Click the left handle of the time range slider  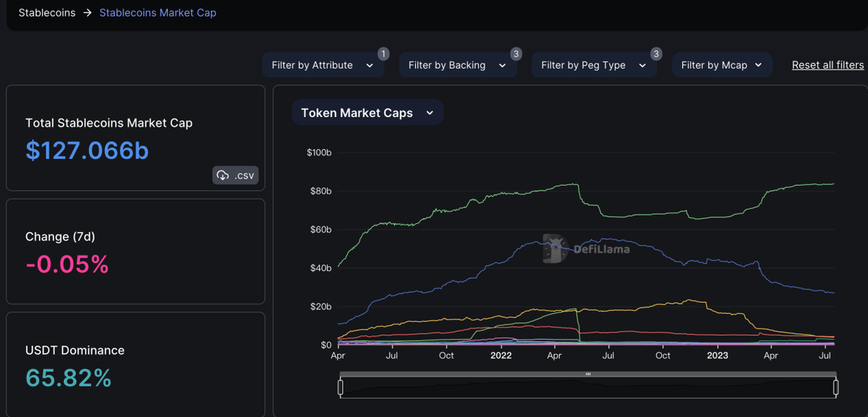(x=340, y=387)
